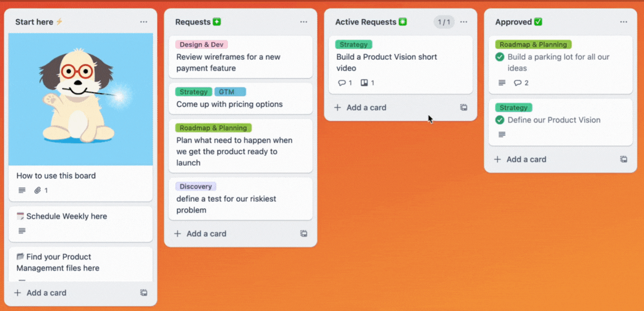
Task: Click description icon on Define our Product Vision card
Action: pos(502,135)
